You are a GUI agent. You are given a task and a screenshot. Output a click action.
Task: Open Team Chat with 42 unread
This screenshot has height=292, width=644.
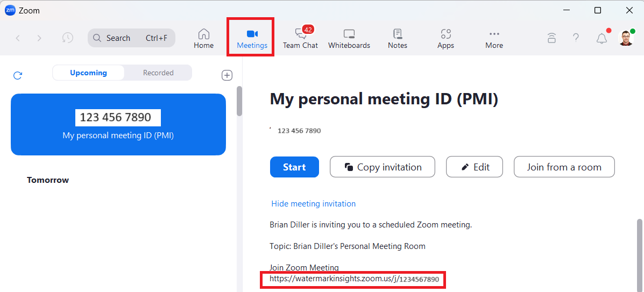[300, 39]
